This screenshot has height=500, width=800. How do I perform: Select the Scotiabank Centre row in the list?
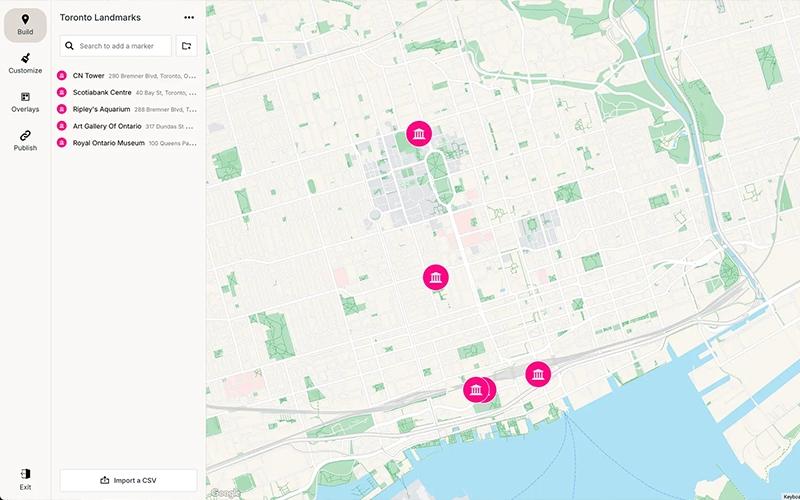click(127, 92)
